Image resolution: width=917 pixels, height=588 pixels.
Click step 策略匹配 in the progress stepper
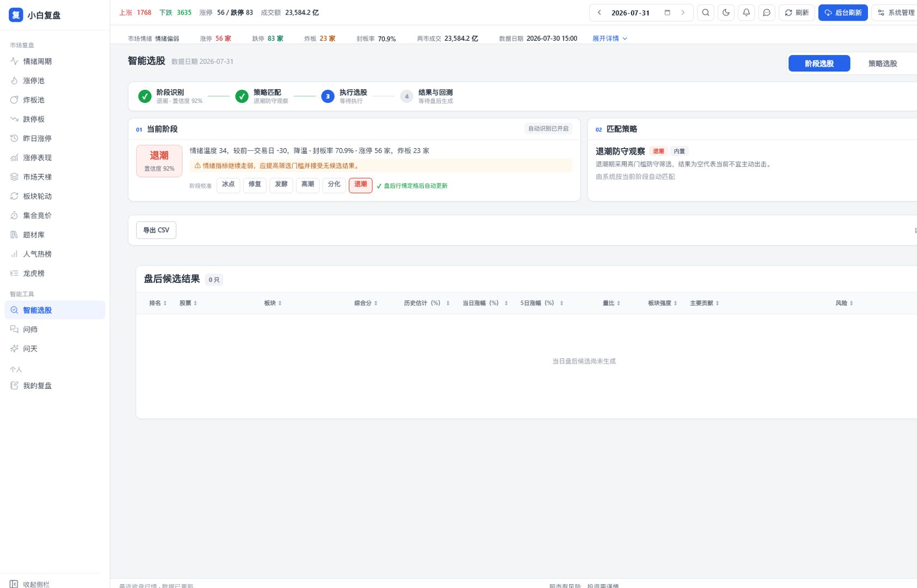pyautogui.click(x=262, y=96)
